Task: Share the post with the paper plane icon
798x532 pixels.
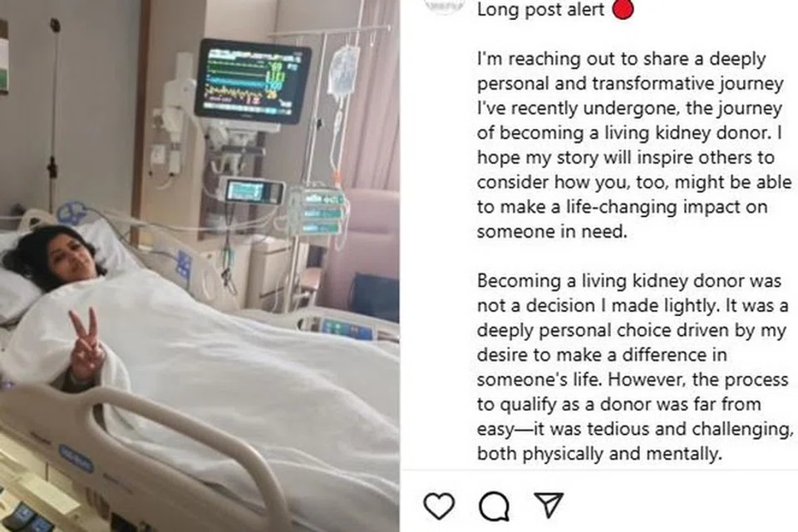Action: 549,505
